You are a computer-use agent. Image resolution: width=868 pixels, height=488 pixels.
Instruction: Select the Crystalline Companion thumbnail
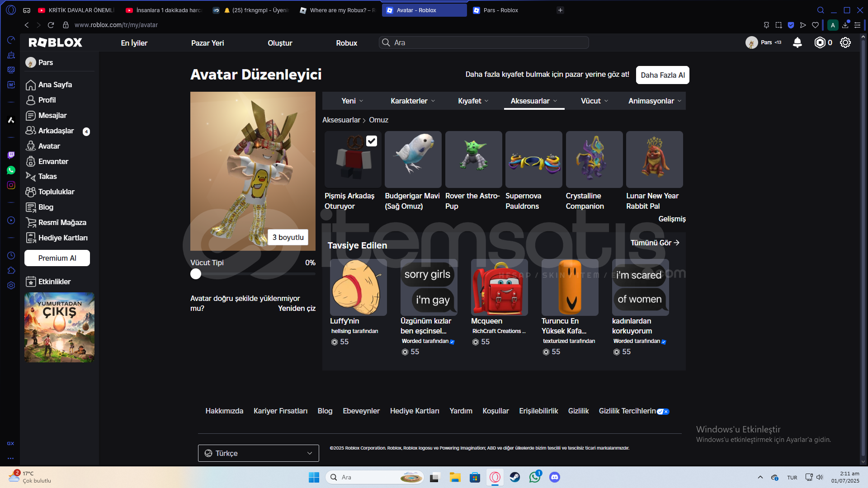(594, 160)
